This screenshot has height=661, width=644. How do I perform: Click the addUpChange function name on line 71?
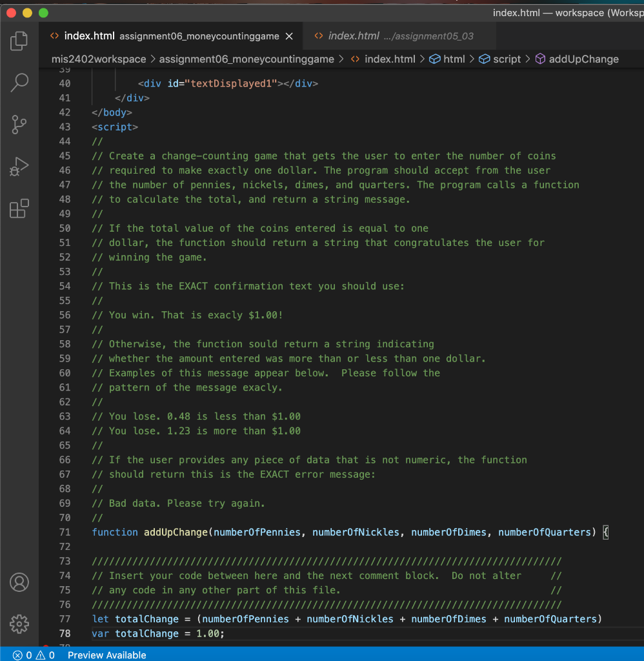click(x=176, y=532)
